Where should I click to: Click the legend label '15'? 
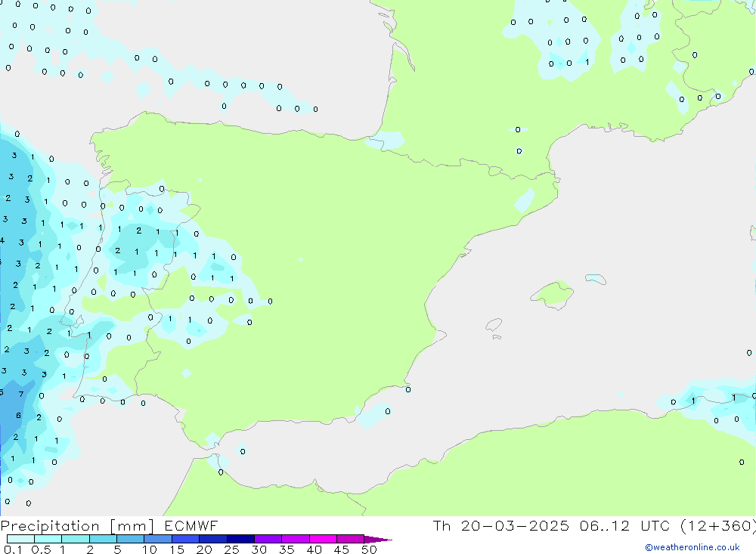pyautogui.click(x=177, y=549)
